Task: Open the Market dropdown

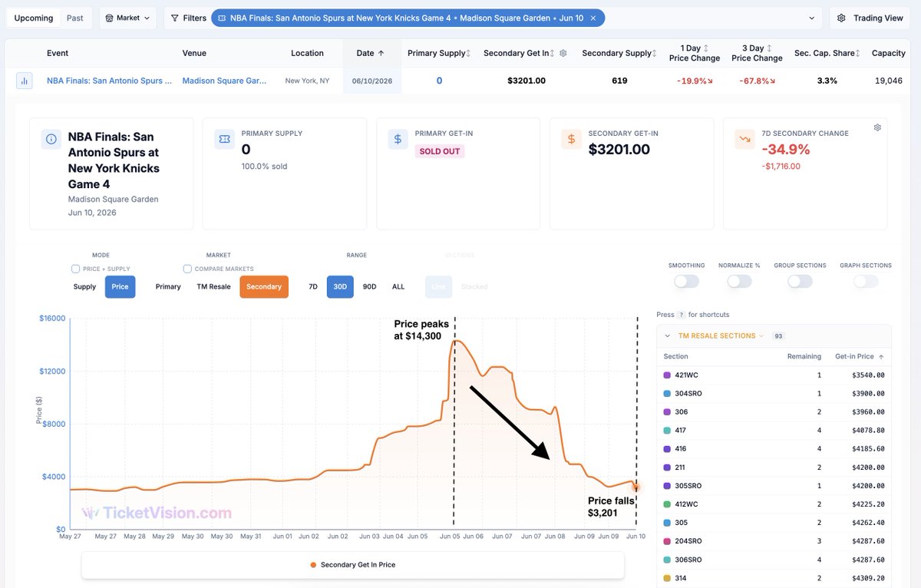Action: click(127, 18)
